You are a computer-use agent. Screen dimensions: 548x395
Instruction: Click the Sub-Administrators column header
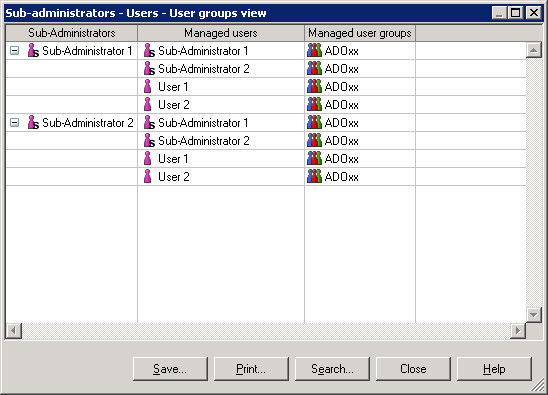tap(72, 33)
